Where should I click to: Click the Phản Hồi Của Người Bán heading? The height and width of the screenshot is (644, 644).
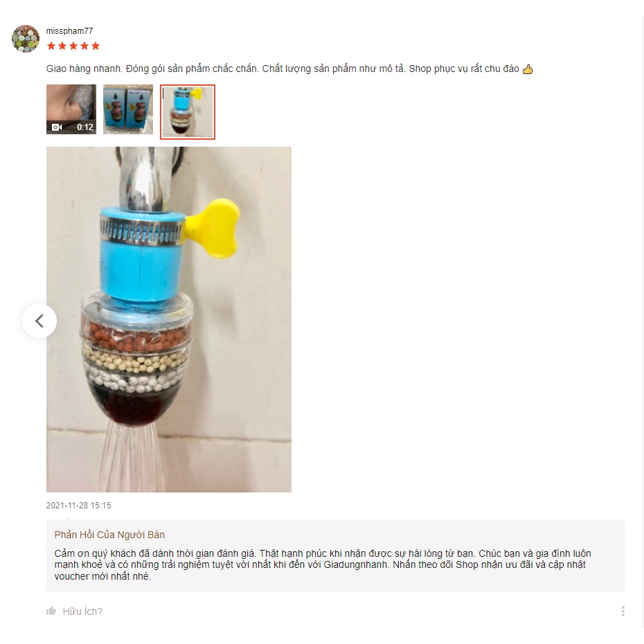click(109, 535)
